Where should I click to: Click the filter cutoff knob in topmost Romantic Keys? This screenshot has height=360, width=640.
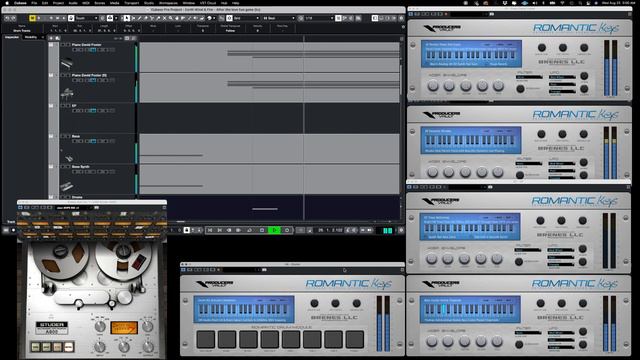pyautogui.click(x=520, y=89)
